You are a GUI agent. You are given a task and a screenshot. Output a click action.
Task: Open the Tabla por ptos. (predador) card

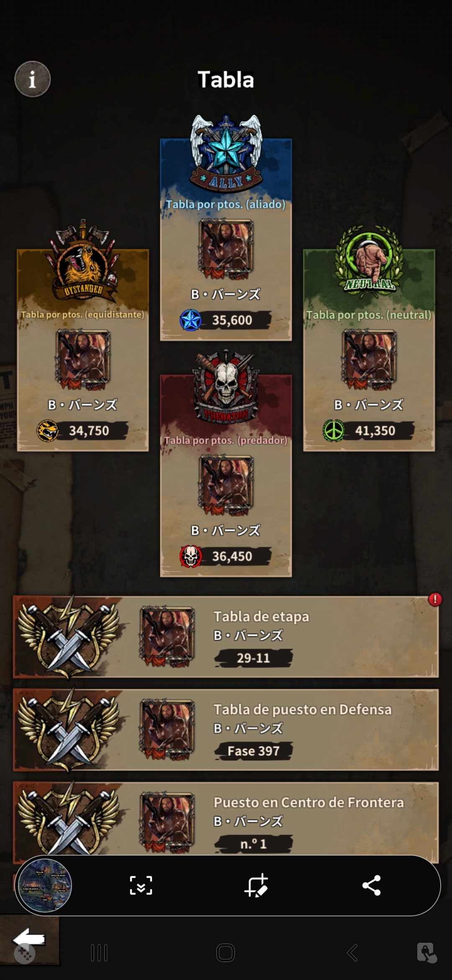[x=226, y=476]
